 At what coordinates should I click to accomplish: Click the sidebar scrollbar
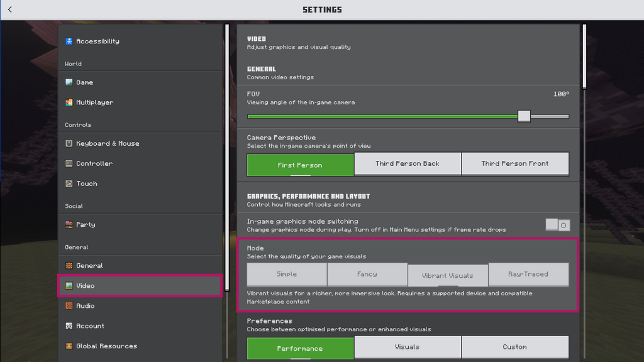(x=226, y=157)
